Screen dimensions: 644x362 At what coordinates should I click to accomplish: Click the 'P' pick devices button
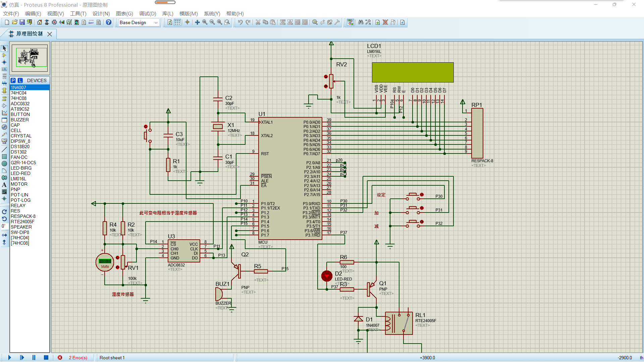point(13,80)
